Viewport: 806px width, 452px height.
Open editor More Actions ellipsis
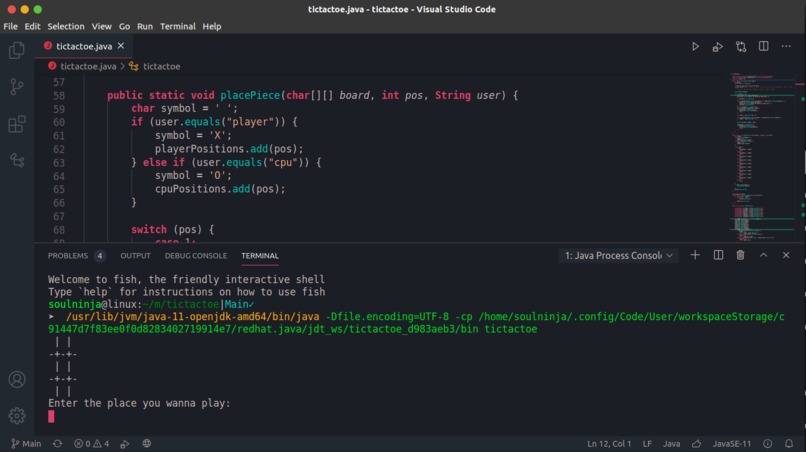pos(786,46)
